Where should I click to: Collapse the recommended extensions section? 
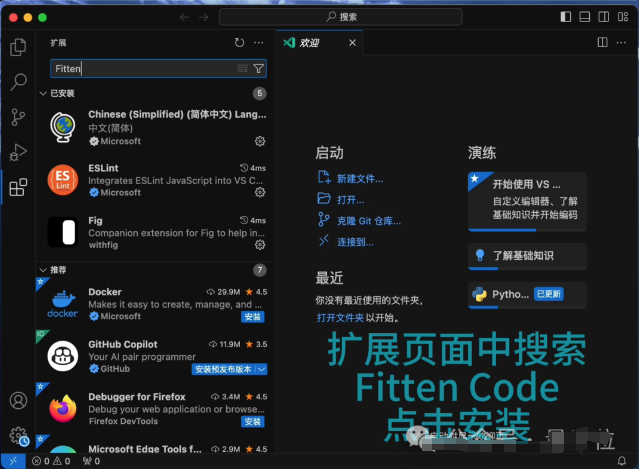tap(43, 270)
